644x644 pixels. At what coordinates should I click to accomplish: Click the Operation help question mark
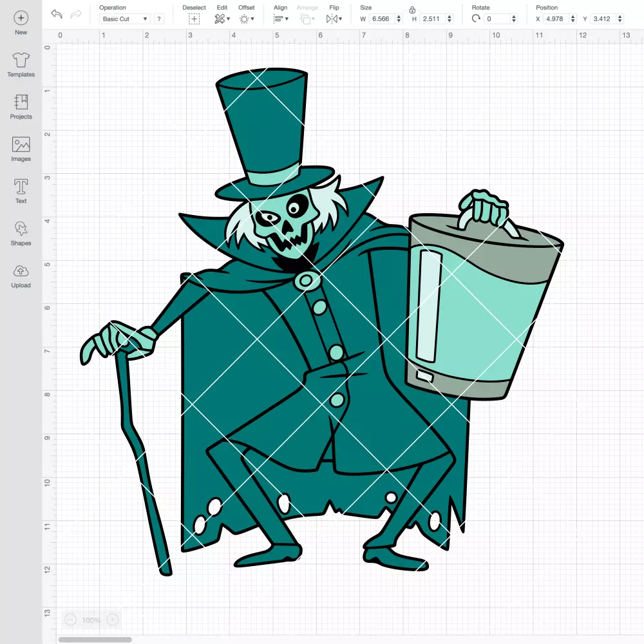click(x=159, y=19)
